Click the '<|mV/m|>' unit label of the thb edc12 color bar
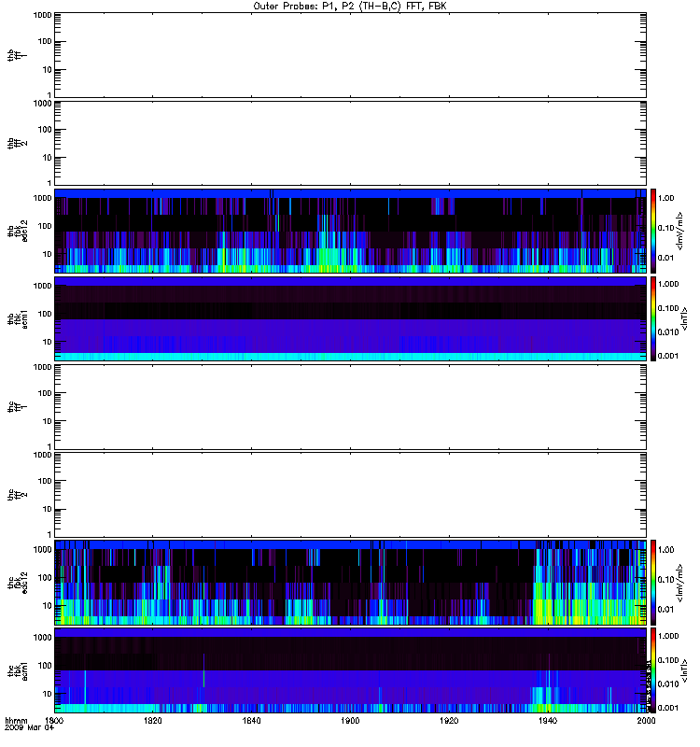This screenshot has width=700, height=747. click(680, 231)
